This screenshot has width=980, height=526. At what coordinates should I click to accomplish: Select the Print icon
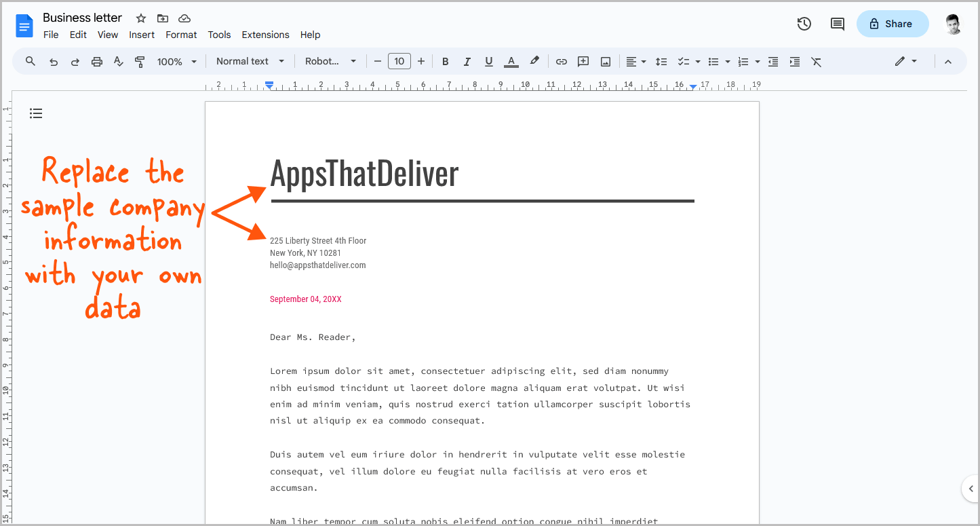point(96,60)
